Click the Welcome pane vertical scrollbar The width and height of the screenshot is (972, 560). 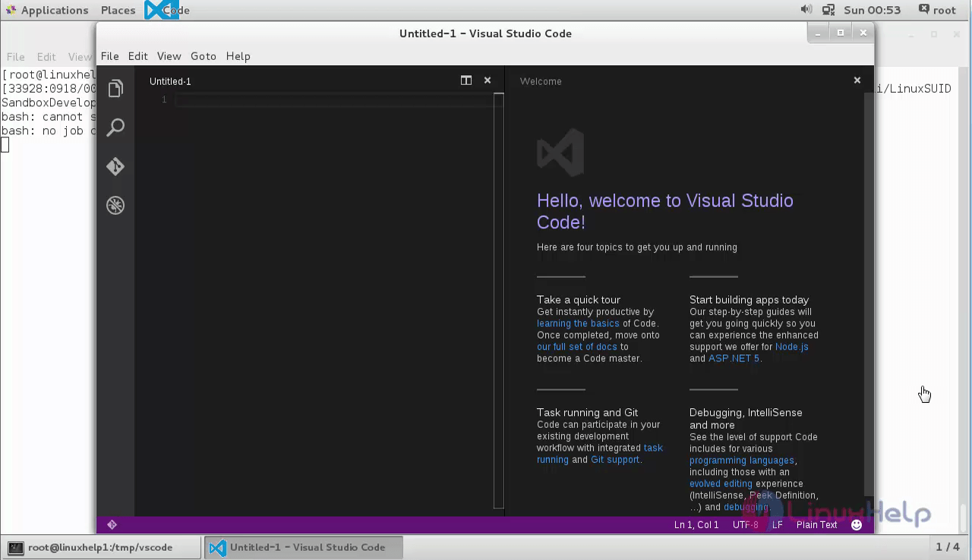point(869,294)
